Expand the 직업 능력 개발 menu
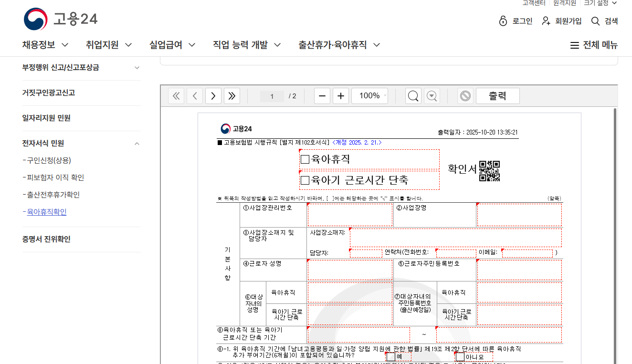 pyautogui.click(x=247, y=45)
